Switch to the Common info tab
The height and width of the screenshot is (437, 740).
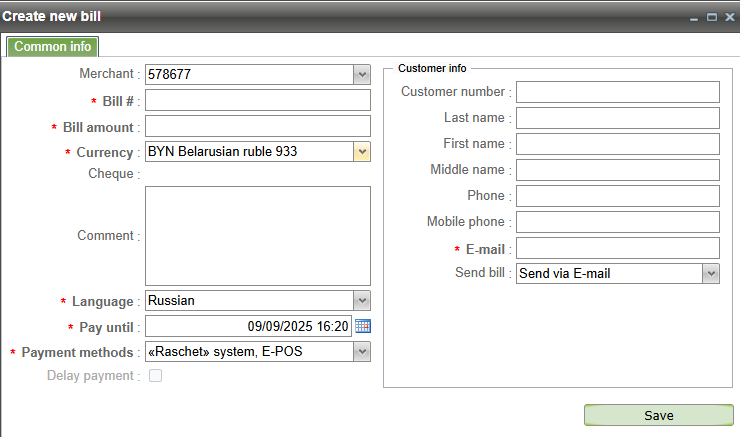tap(53, 47)
